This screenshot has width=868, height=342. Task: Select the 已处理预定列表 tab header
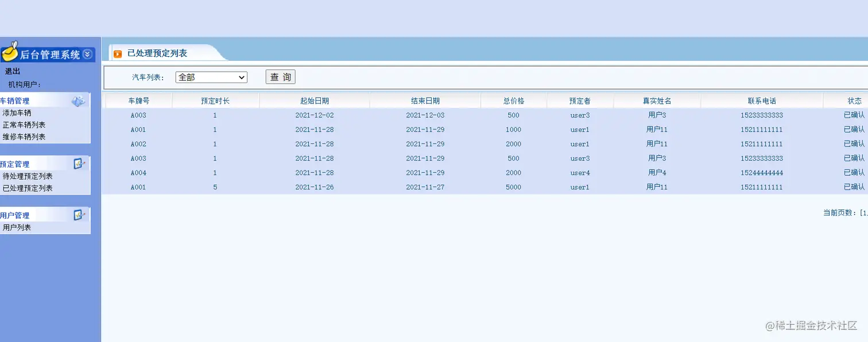[x=157, y=53]
